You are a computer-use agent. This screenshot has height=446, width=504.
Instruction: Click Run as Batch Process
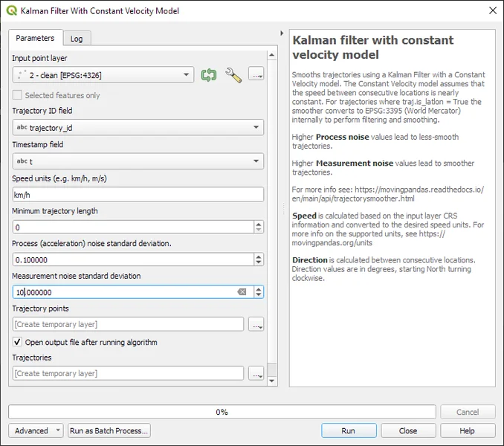[x=109, y=430]
